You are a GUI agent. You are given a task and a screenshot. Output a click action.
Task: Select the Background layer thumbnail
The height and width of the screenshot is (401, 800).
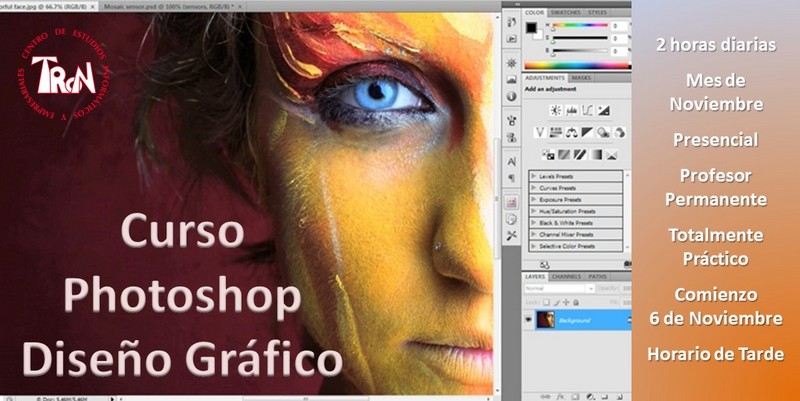pyautogui.click(x=545, y=320)
